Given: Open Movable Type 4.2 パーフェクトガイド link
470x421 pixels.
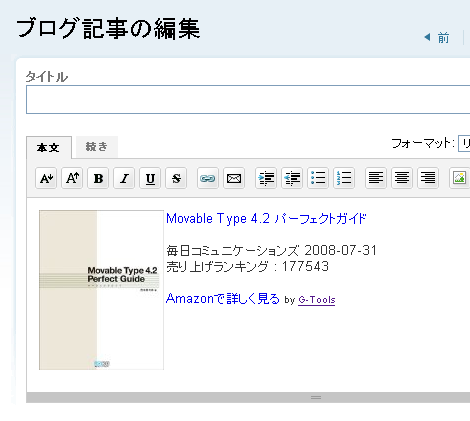Looking at the screenshot, I should (266, 219).
